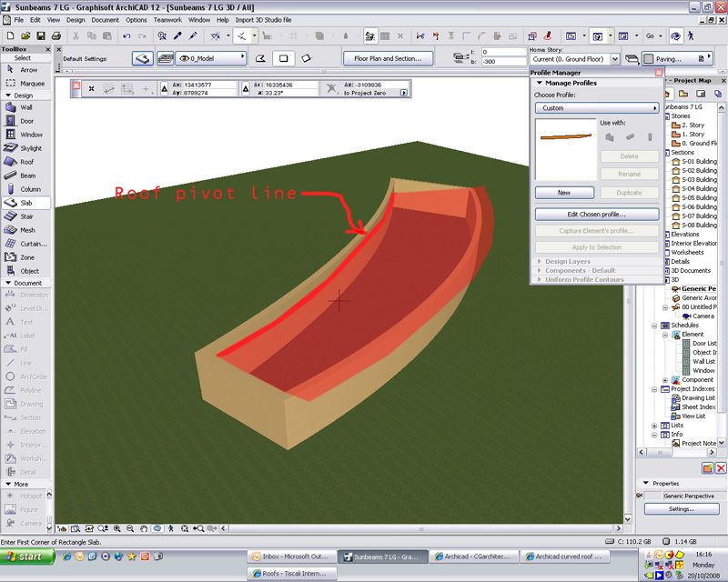The height and width of the screenshot is (582, 728).
Task: Select polygonal slab geometry method
Action: tap(260, 58)
